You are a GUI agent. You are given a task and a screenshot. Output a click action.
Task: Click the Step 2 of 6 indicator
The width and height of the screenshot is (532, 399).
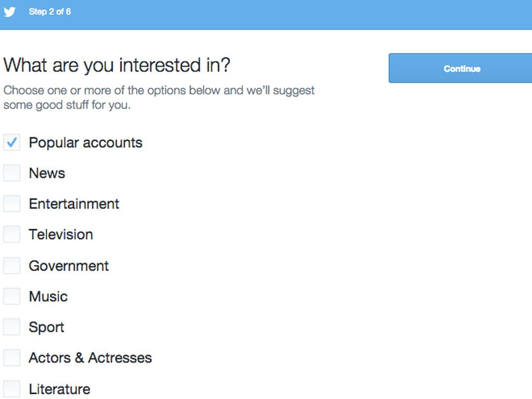50,11
